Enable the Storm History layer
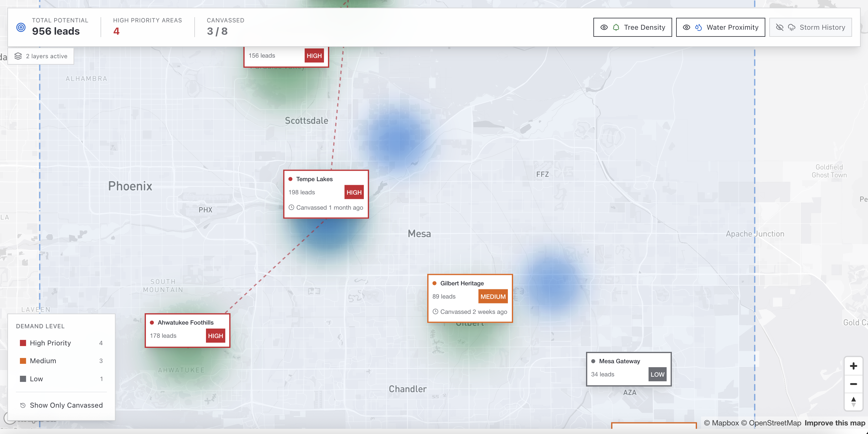 tap(810, 27)
